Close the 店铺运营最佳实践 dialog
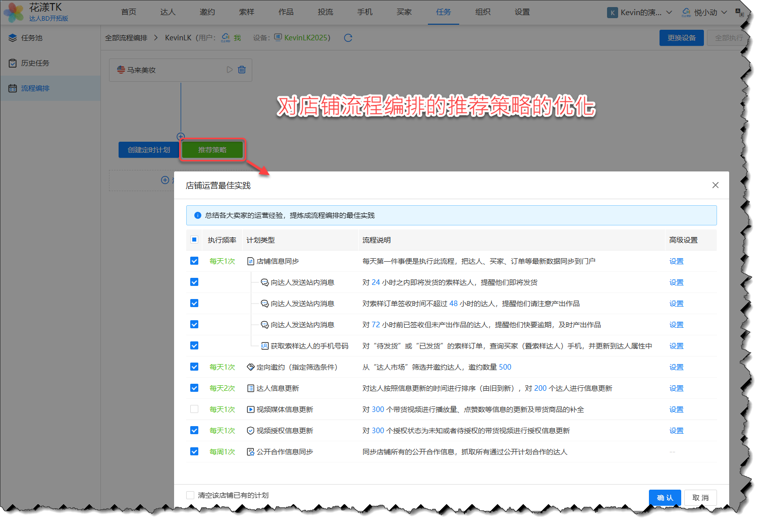Screen dimensions: 768x532 pyautogui.click(x=715, y=185)
